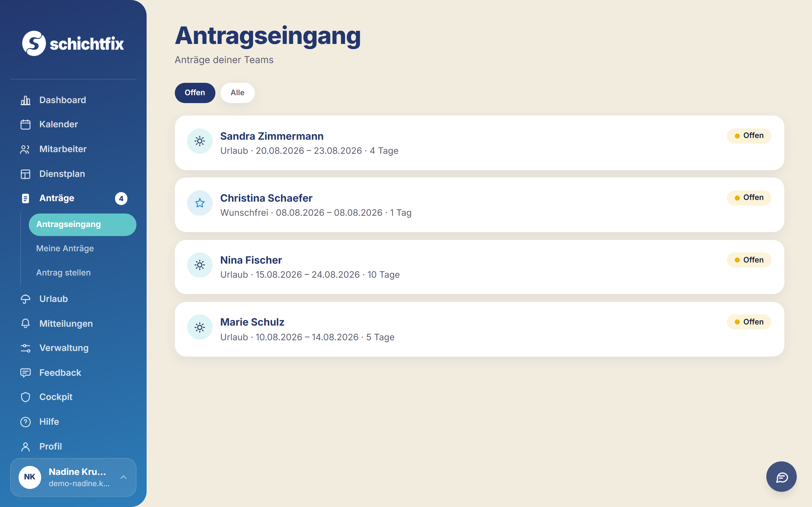Click the Verwaltung sliders icon
This screenshot has width=812, height=507.
tap(25, 348)
